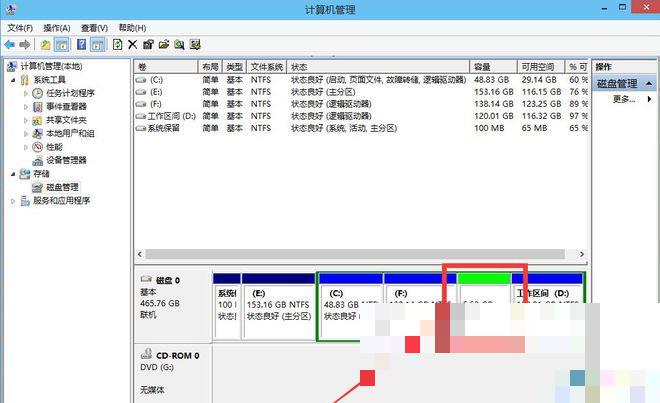660x403 pixels.
Task: Expand the 性能 node arrow
Action: [26, 147]
